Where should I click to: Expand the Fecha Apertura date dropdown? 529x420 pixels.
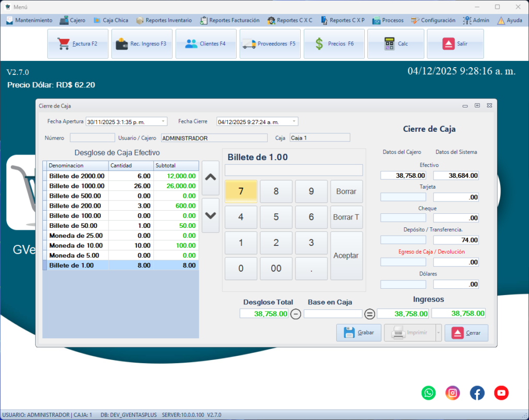(x=163, y=121)
